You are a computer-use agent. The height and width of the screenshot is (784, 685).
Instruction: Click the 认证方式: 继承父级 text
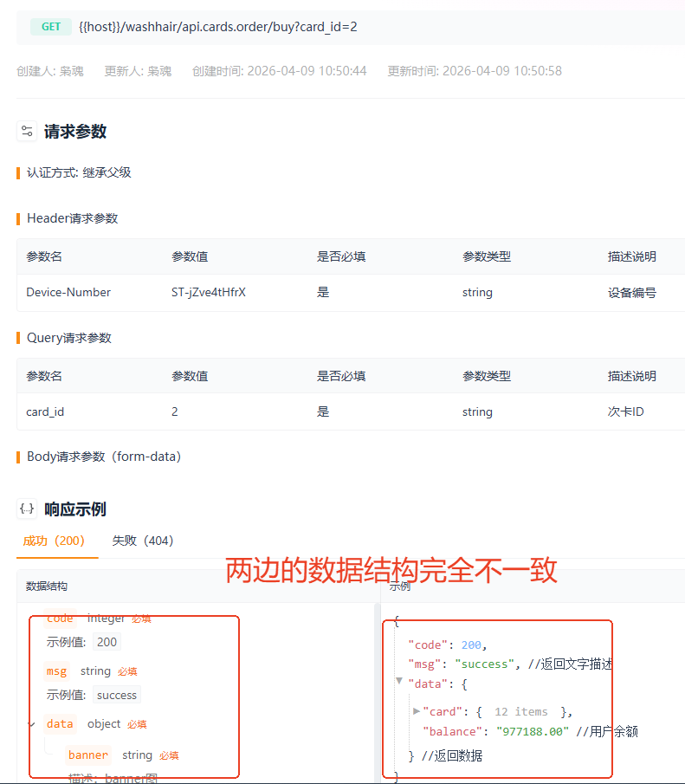(x=79, y=172)
